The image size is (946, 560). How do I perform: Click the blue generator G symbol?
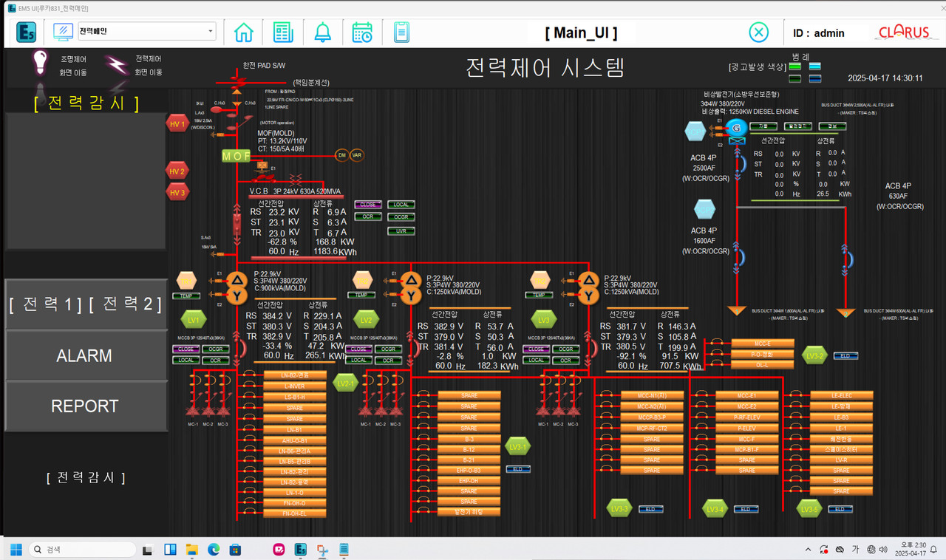[735, 127]
